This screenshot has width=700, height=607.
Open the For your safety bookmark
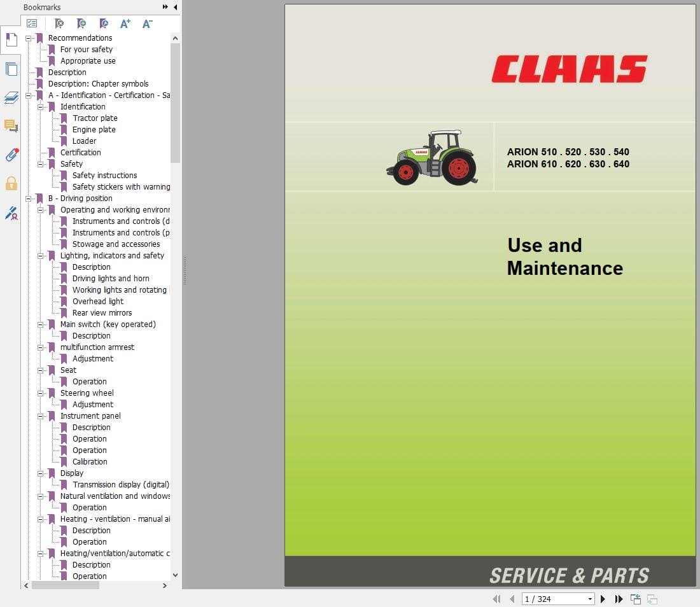87,50
